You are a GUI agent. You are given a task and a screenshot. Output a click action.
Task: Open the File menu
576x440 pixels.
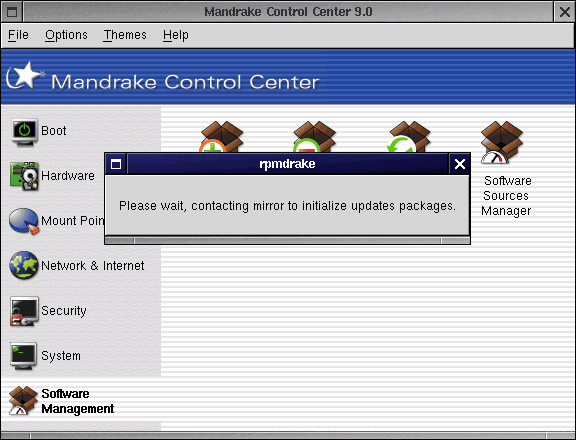click(x=18, y=35)
